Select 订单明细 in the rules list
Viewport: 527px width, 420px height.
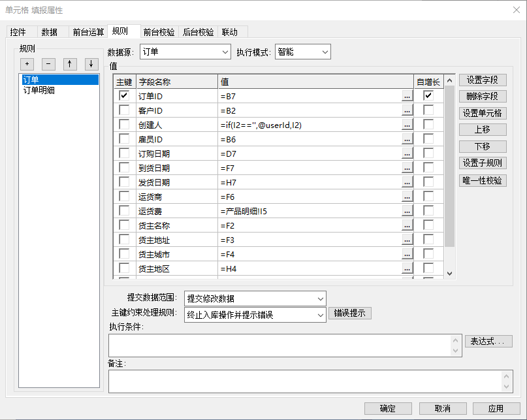click(x=39, y=91)
